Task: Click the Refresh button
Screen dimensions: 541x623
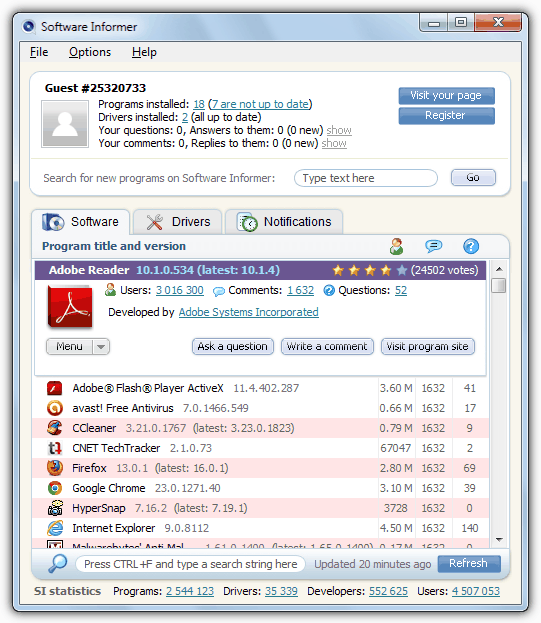Action: [469, 563]
